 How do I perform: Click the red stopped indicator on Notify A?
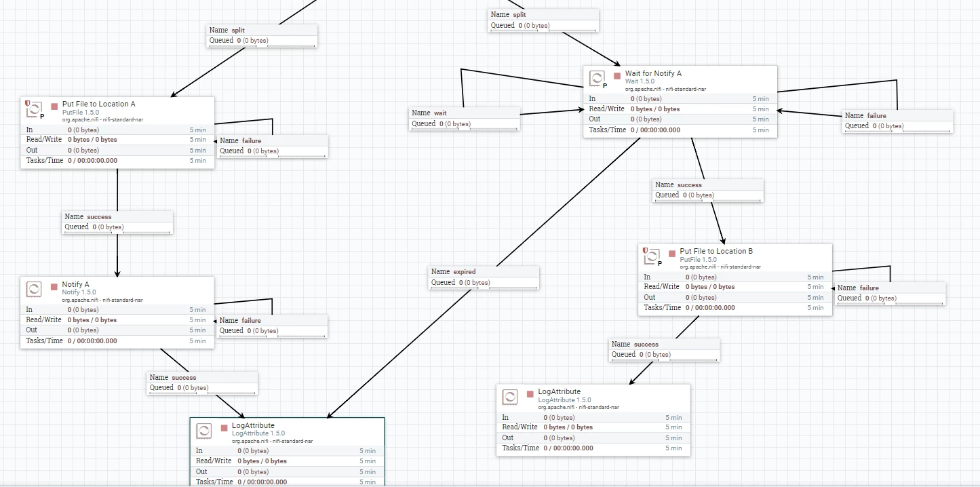pos(54,287)
